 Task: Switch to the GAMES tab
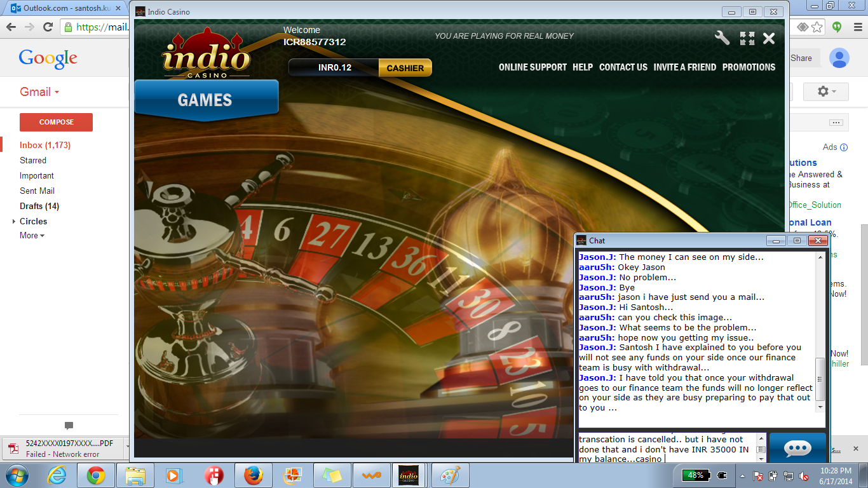point(205,100)
